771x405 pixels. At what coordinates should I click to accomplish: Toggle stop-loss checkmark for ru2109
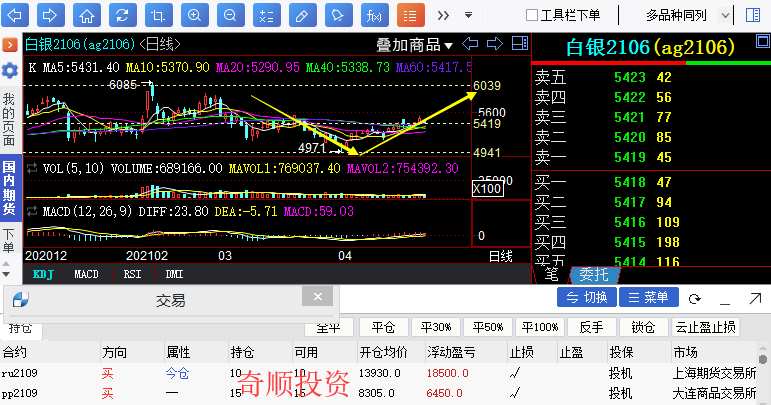(x=515, y=374)
